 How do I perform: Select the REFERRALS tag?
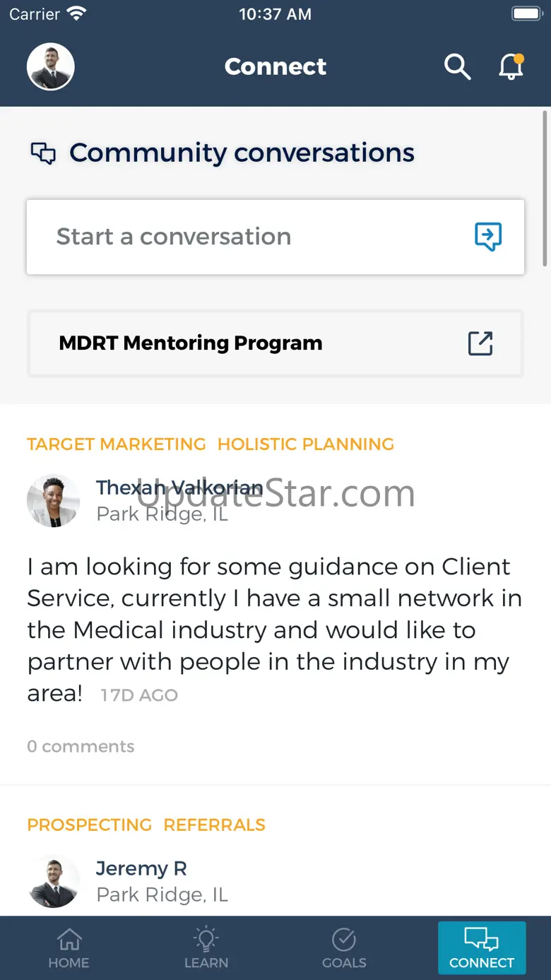click(x=215, y=825)
